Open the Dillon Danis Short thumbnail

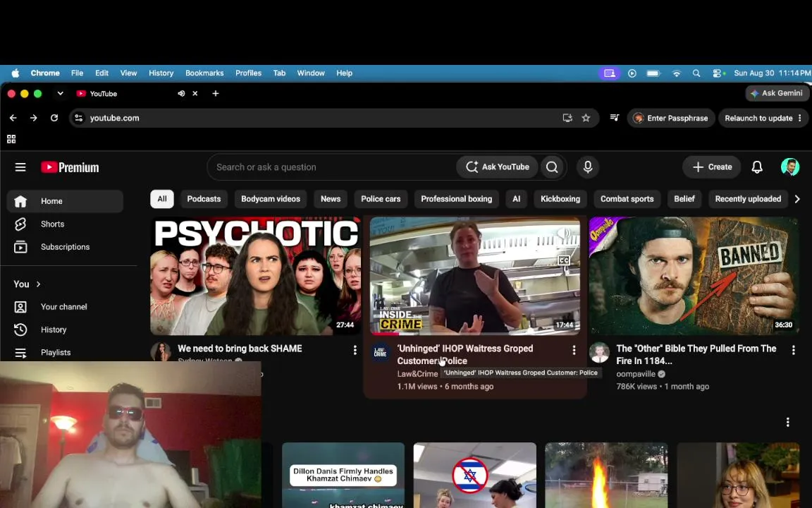tap(343, 475)
